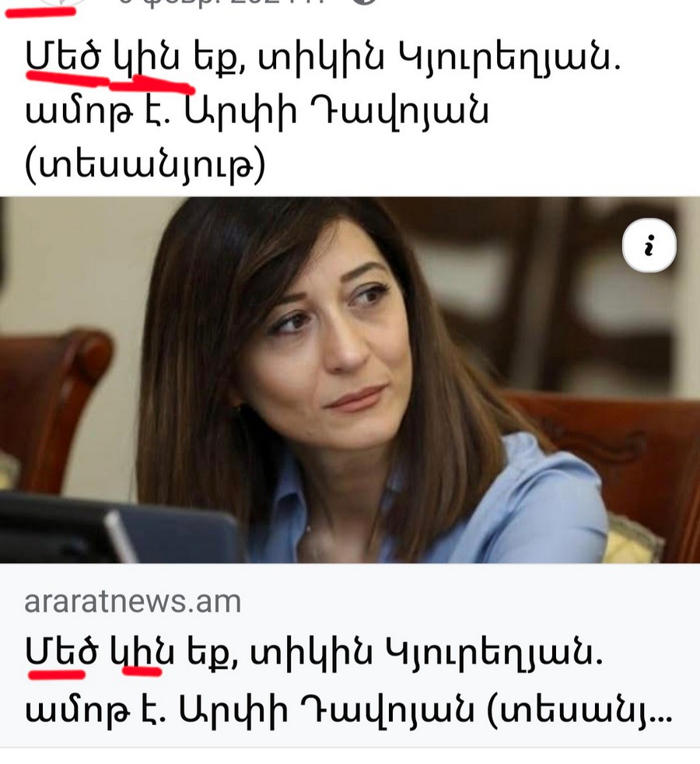Open the article headline under araratnews.am

click(348, 682)
